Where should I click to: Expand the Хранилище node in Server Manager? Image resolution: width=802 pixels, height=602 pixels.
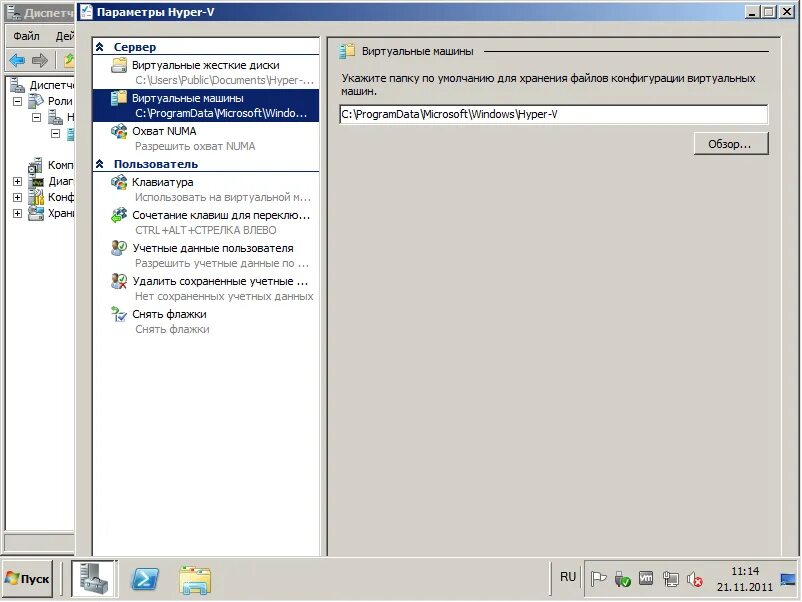[x=17, y=213]
